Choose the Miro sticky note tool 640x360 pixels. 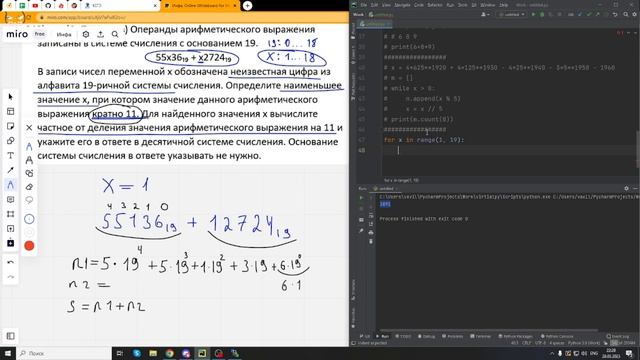tap(11, 126)
